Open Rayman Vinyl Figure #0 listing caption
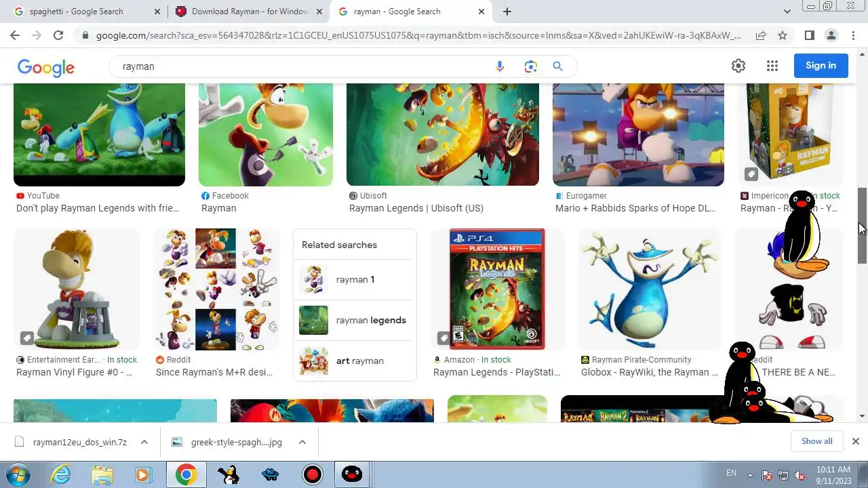Screen dimensions: 868x488 (x=74, y=372)
